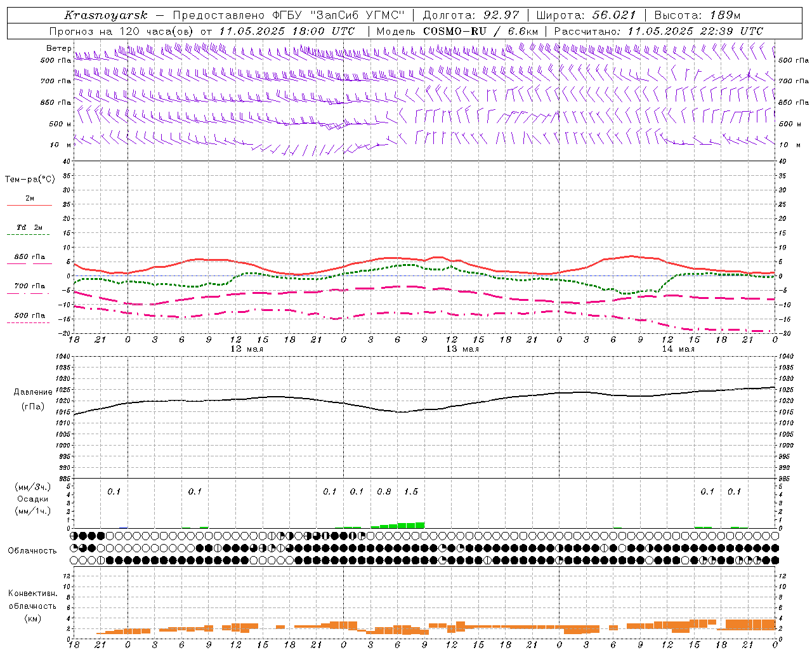The height and width of the screenshot is (650, 812).
Task: Click the Krasnoyarsk title text
Action: (x=106, y=15)
